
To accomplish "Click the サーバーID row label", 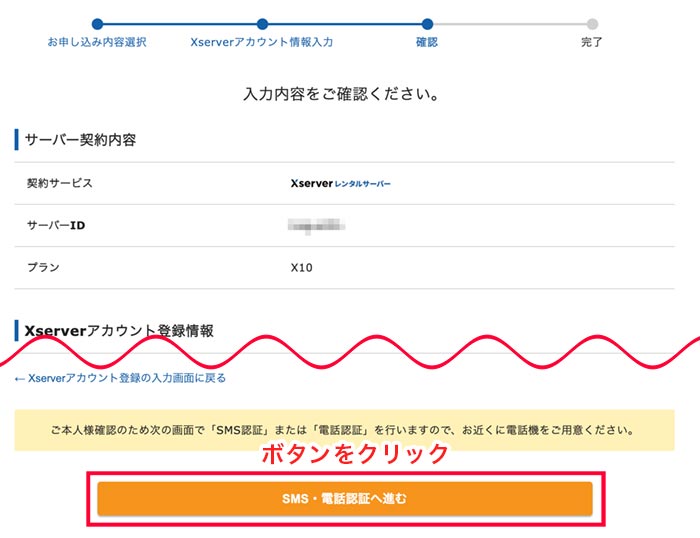I will click(x=56, y=225).
